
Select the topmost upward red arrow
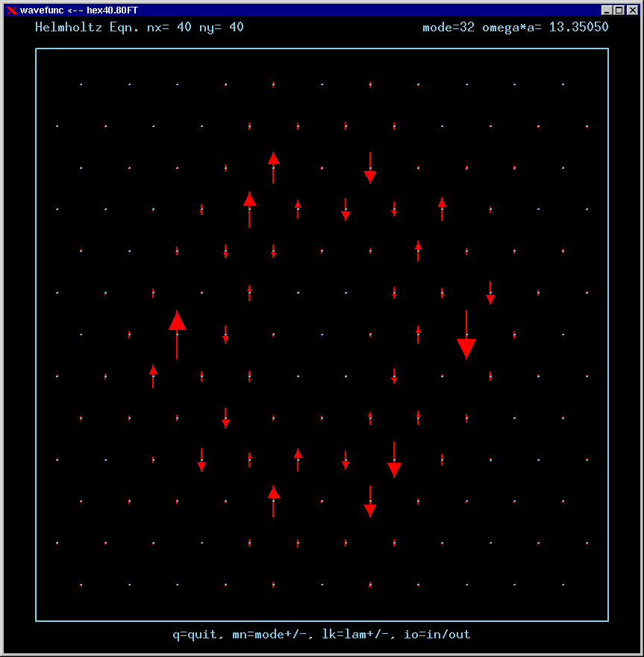point(274,167)
